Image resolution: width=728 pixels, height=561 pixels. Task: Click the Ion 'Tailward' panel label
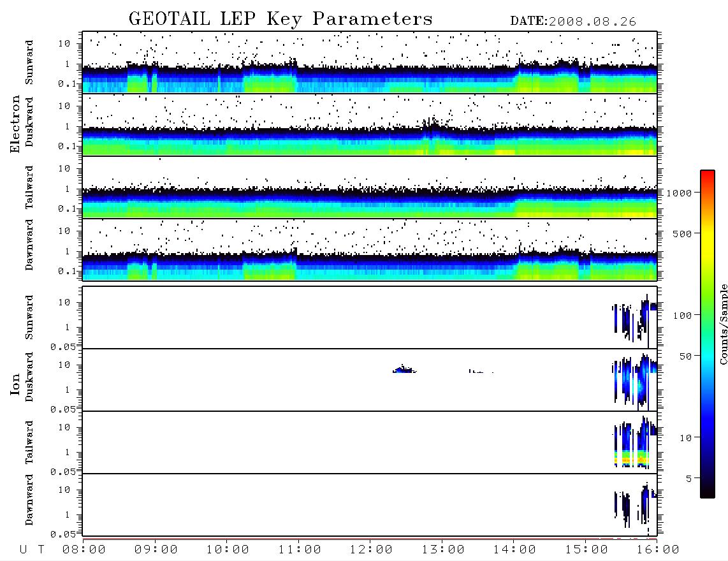29,442
